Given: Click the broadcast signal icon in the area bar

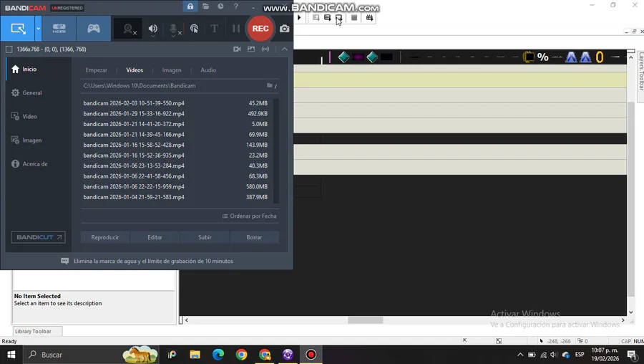Looking at the screenshot, I should 265,49.
